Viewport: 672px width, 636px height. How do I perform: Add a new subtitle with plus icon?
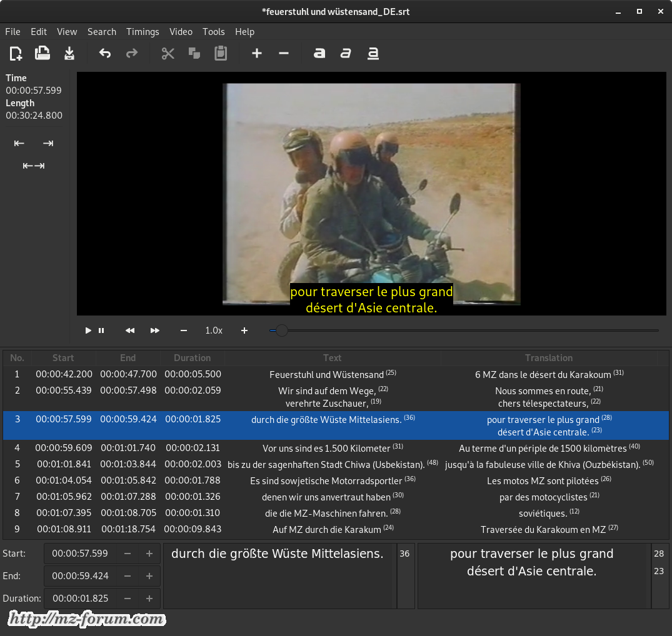(x=257, y=54)
